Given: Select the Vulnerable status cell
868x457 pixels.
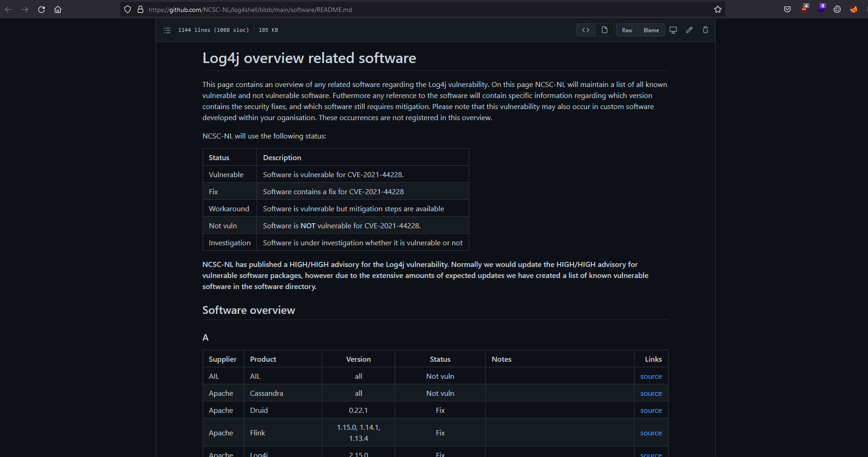Looking at the screenshot, I should (x=230, y=174).
